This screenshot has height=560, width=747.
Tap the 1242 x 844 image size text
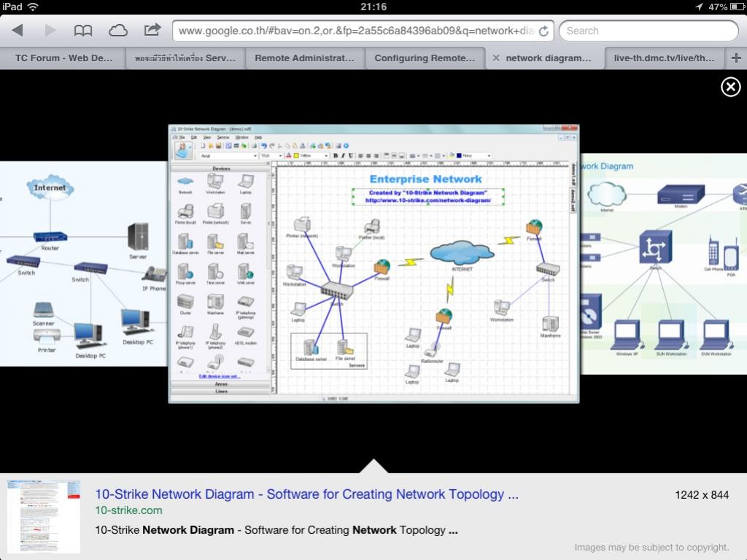click(702, 495)
